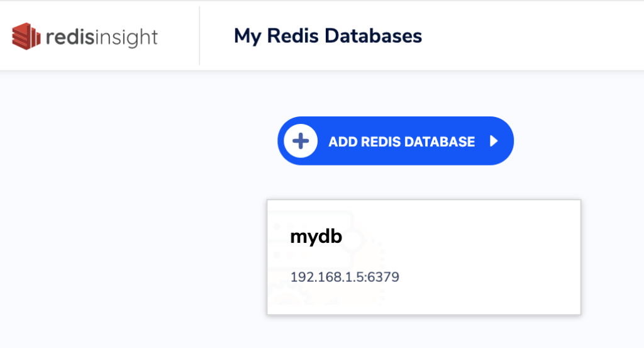644x348 pixels.
Task: Click the mydb database name
Action: (316, 237)
